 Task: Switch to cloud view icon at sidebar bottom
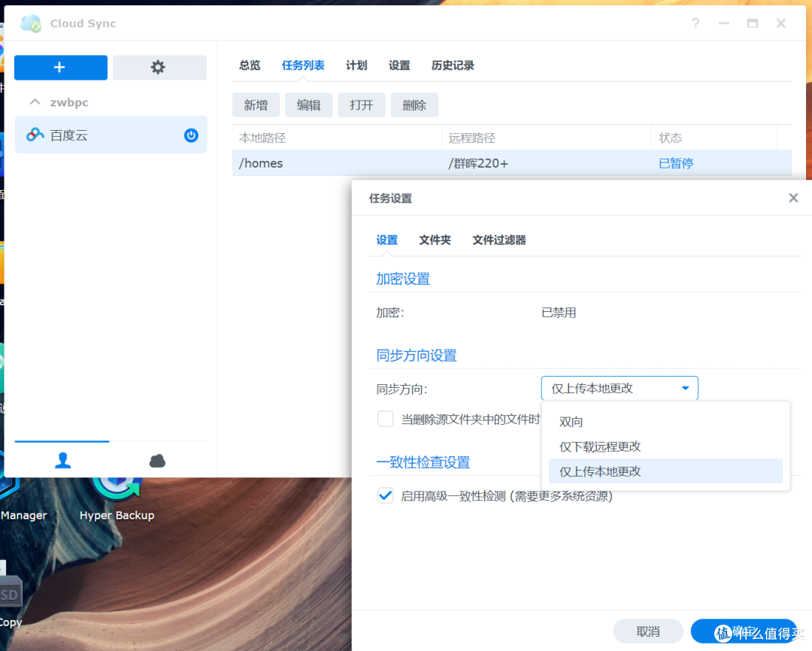pos(157,460)
